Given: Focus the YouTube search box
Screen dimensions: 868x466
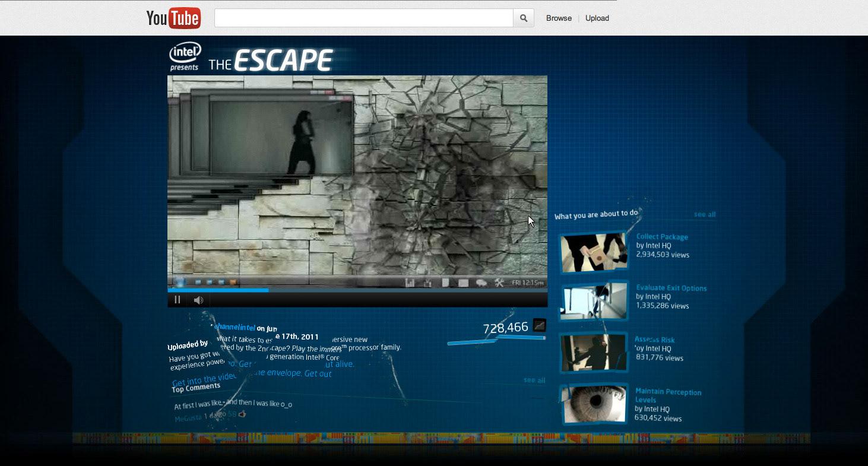Looking at the screenshot, I should (364, 18).
